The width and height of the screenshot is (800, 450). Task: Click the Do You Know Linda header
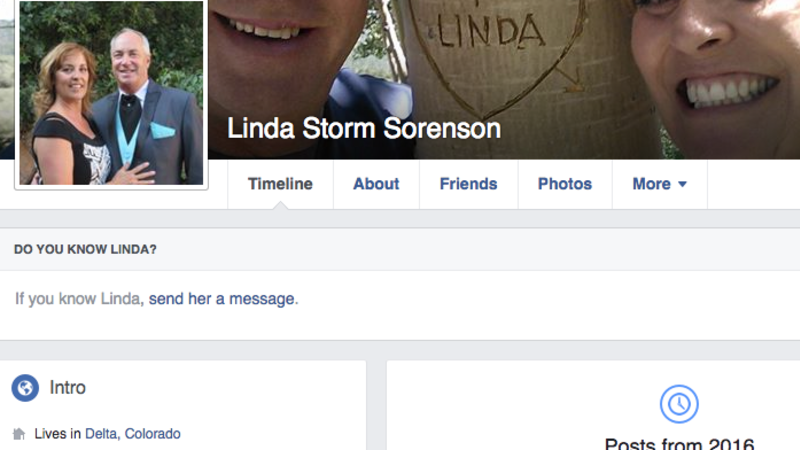point(85,249)
